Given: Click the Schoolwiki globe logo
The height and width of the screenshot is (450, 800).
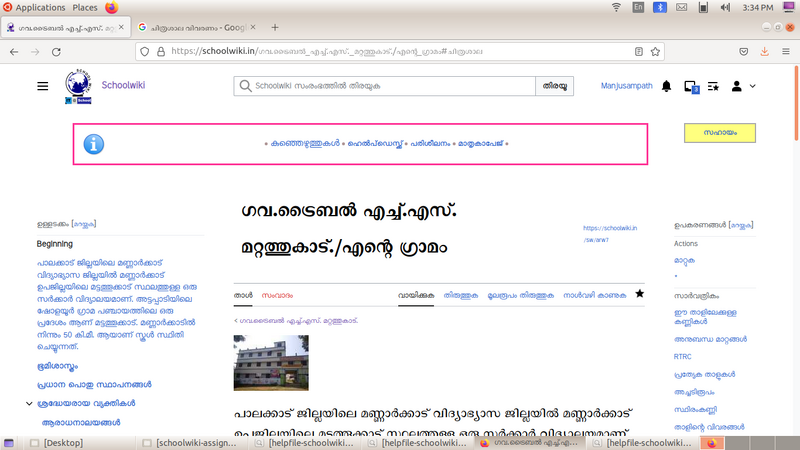Looking at the screenshot, I should [78, 86].
